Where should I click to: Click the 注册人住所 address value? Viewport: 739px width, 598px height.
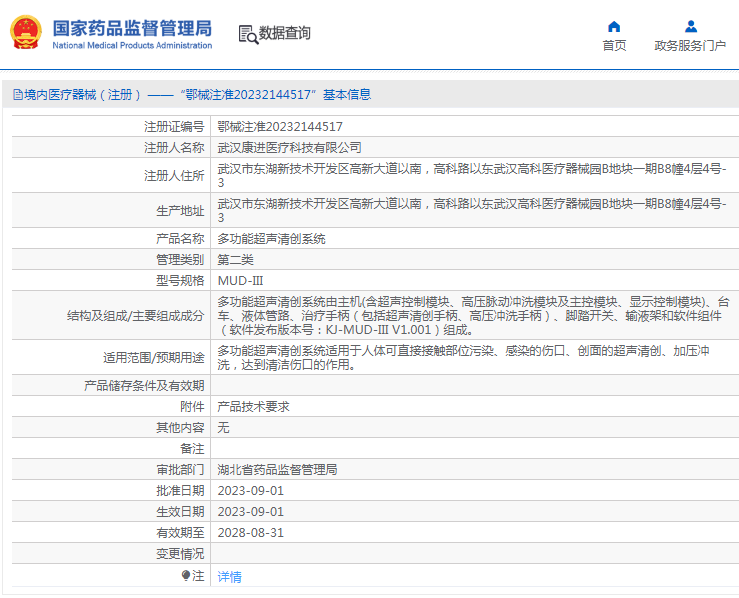click(x=472, y=175)
